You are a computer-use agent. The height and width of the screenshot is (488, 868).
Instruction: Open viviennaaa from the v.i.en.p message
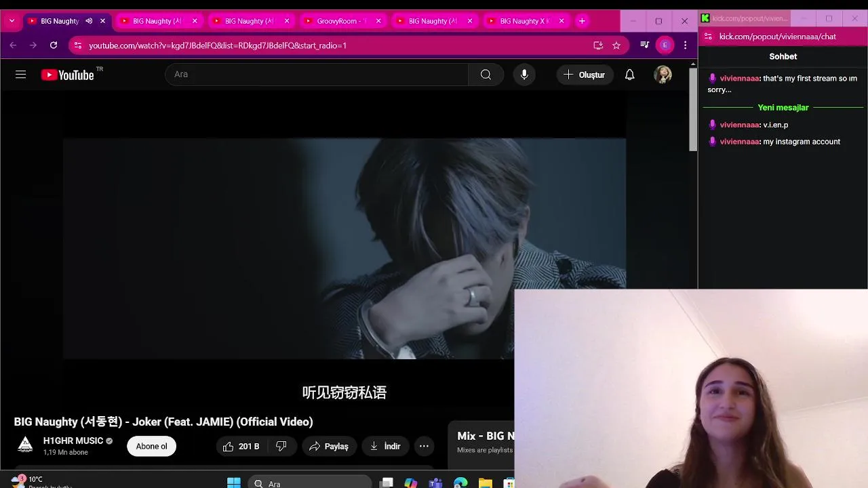point(739,125)
